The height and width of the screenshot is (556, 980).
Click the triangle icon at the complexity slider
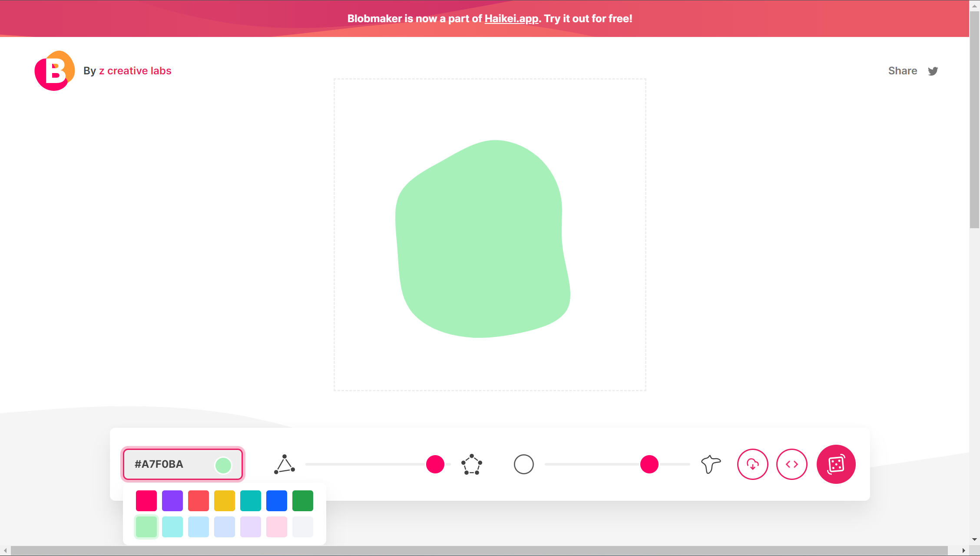point(285,464)
